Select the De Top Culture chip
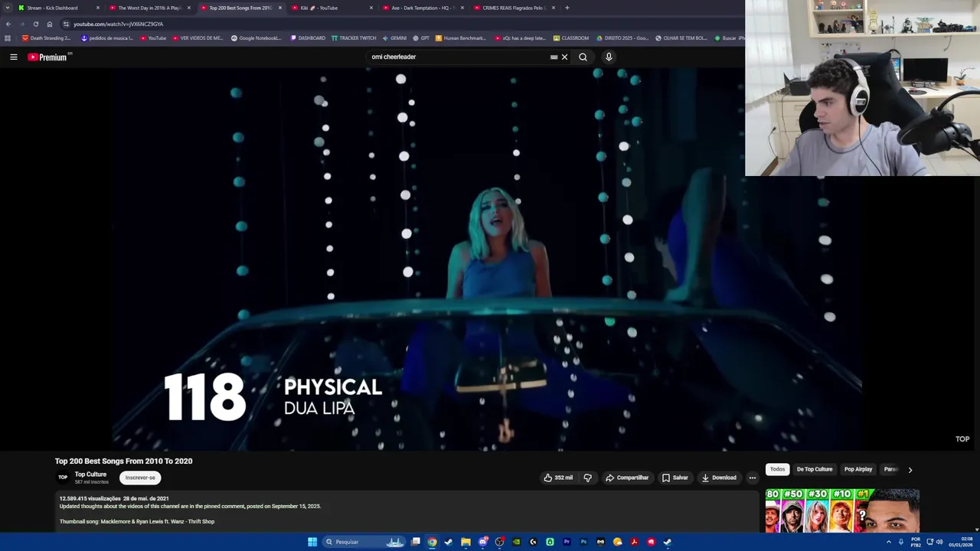 tap(814, 469)
